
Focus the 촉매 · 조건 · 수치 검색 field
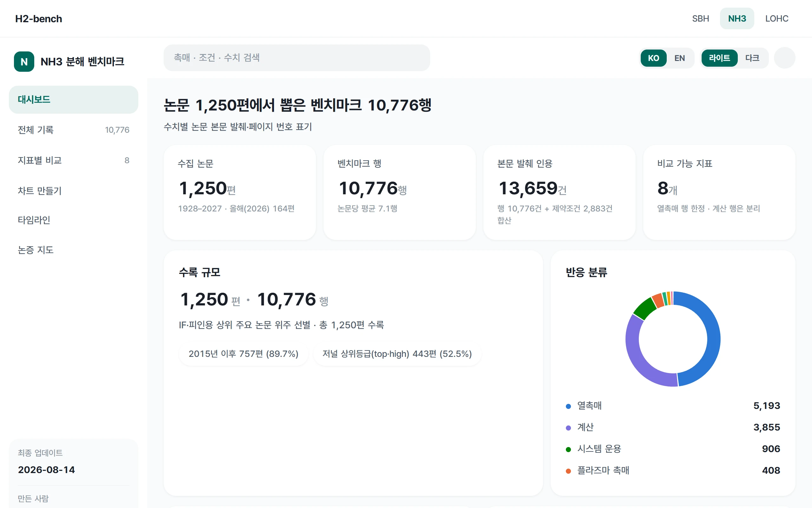[x=297, y=58]
